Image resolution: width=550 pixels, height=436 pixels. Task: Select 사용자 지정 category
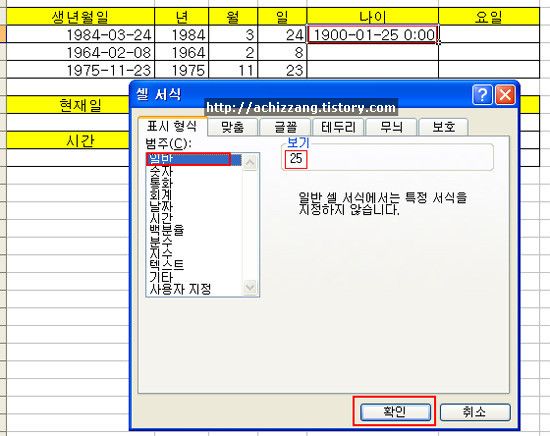(x=194, y=289)
